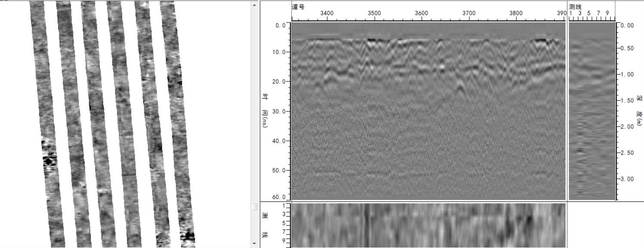Screen dimensions: 644x248
Task: Select the leftmost survey strip in map view
Action: [x=46, y=124]
